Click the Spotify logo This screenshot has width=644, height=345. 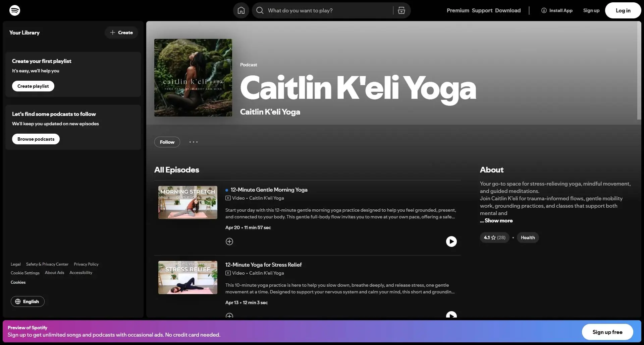click(x=15, y=10)
